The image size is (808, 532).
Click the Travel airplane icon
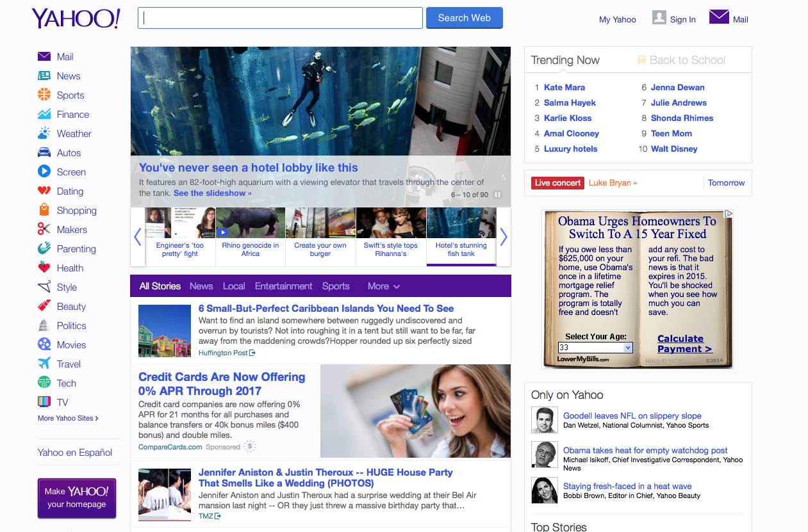(44, 364)
